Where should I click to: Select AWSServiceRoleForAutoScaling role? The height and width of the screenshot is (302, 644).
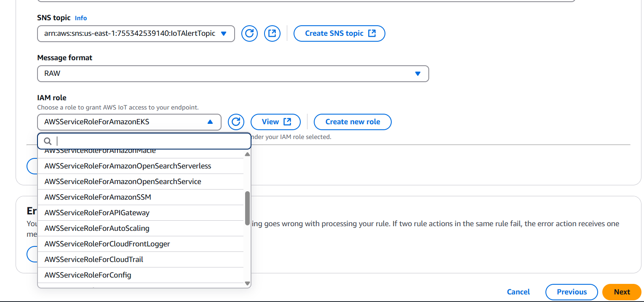tap(141, 228)
